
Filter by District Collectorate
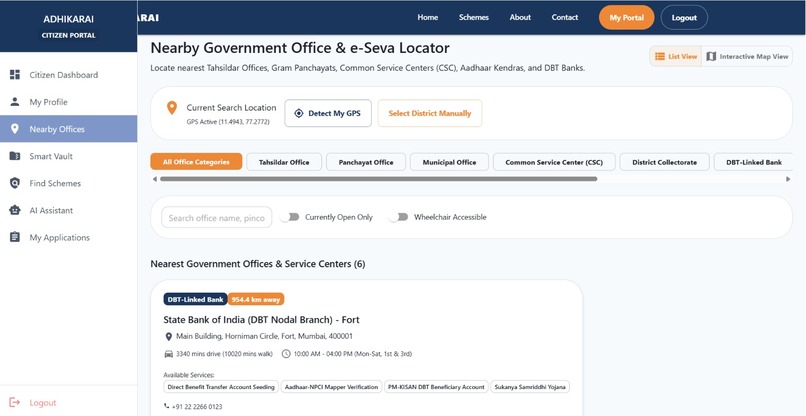tap(664, 162)
